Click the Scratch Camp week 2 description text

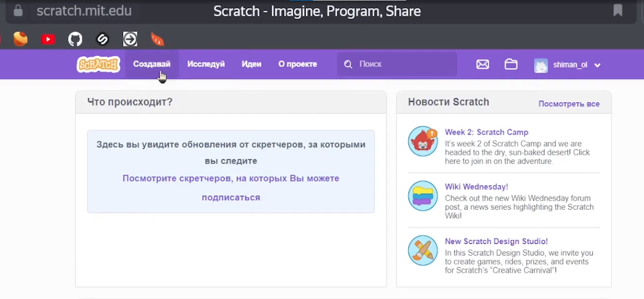(x=517, y=152)
